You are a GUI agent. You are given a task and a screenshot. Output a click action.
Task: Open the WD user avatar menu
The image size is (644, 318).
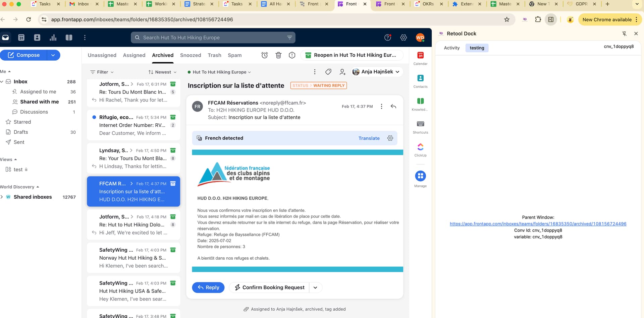point(420,38)
